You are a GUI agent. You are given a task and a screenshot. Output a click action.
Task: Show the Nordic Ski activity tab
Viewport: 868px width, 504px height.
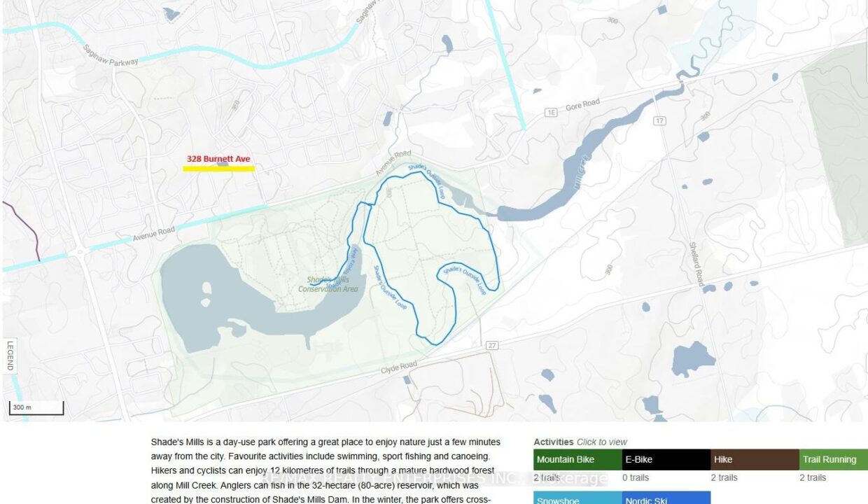pos(666,499)
